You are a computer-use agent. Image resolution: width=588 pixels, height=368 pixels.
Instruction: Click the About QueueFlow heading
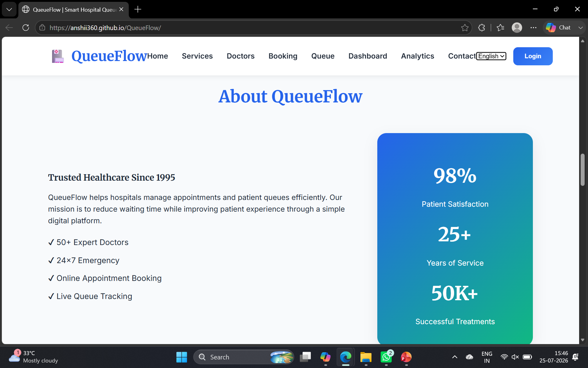coord(290,96)
